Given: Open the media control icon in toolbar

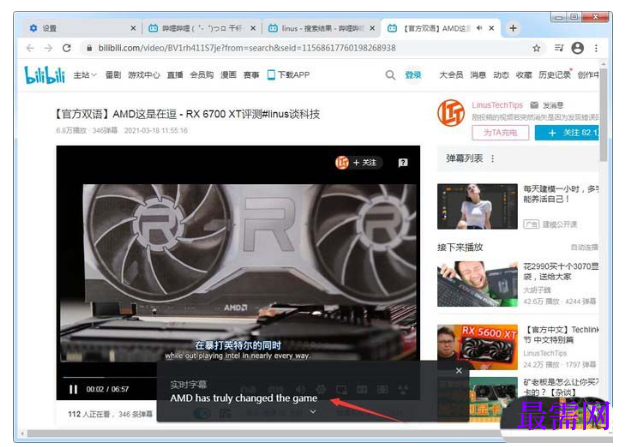Looking at the screenshot, I should pos(559,48).
